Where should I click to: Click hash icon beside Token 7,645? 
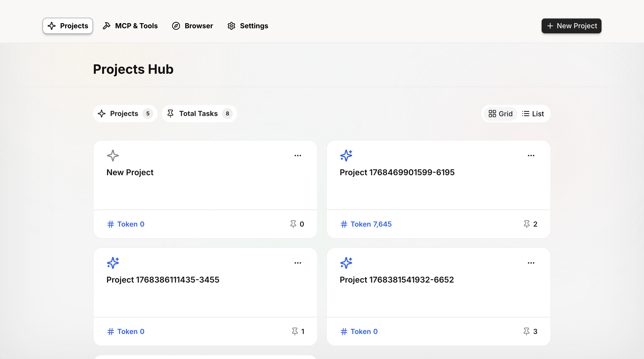pyautogui.click(x=344, y=224)
